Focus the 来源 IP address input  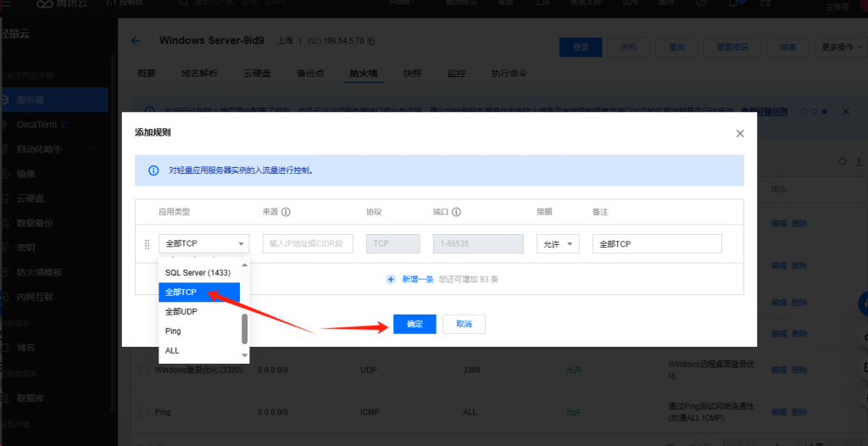tap(308, 244)
